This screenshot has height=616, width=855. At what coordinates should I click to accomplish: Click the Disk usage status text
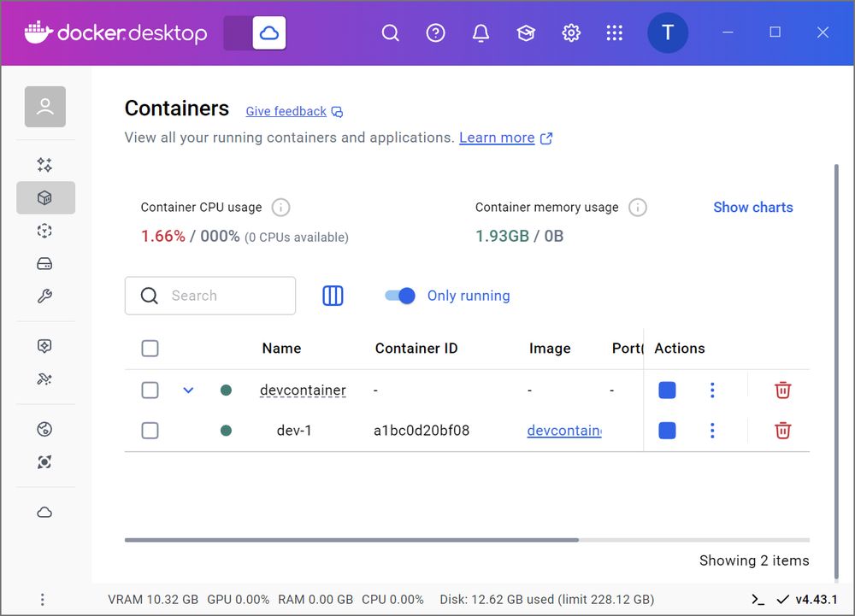click(x=547, y=600)
